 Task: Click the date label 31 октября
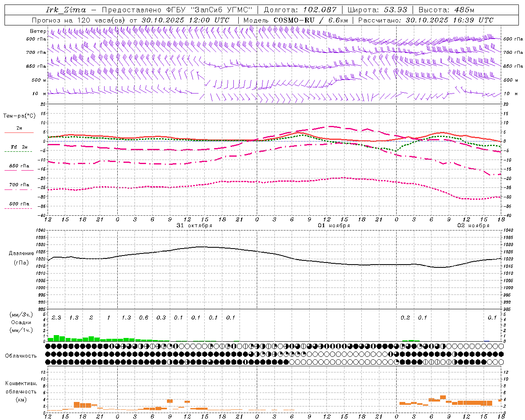coord(194,226)
